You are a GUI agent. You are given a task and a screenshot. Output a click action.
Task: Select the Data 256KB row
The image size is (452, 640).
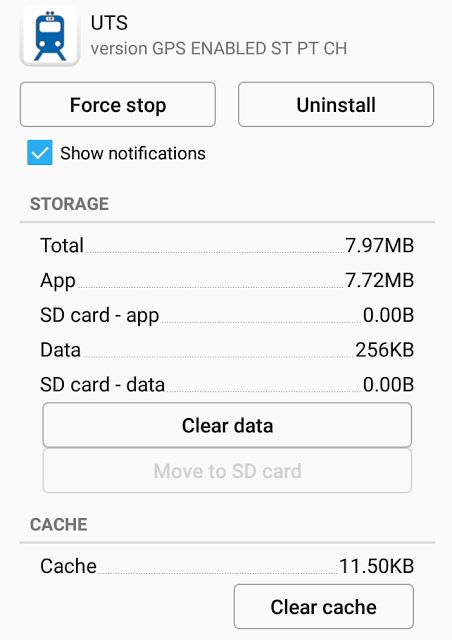227,350
